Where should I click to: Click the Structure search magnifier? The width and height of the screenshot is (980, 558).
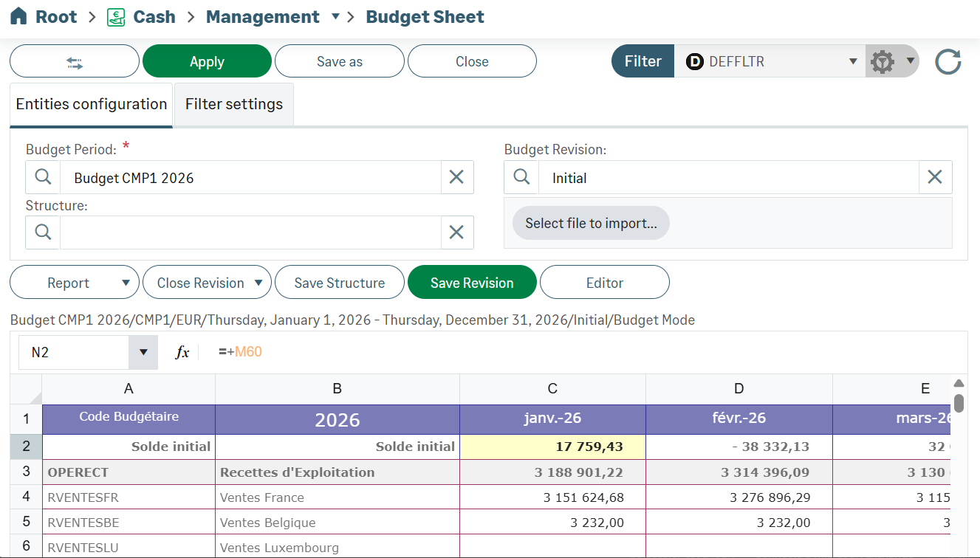click(43, 232)
